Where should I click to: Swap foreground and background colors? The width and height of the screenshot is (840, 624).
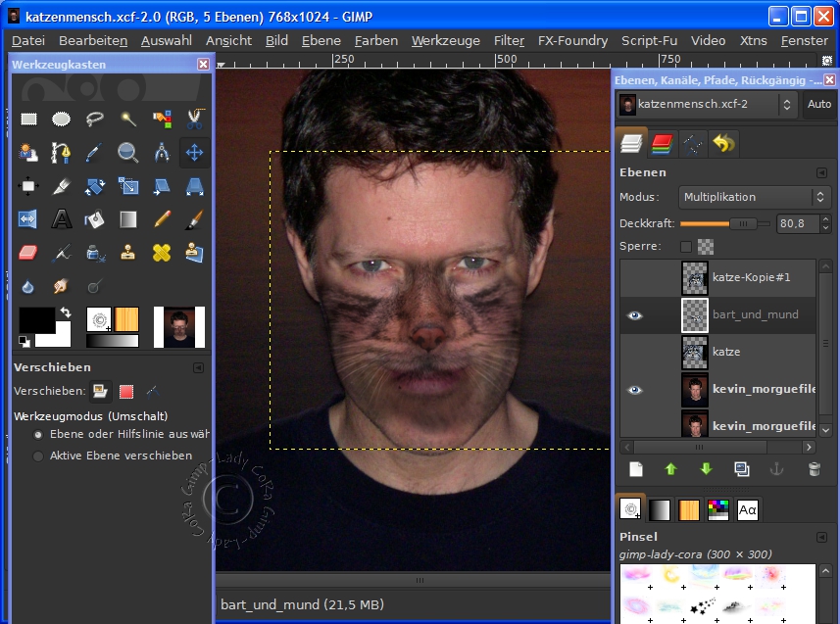66,312
